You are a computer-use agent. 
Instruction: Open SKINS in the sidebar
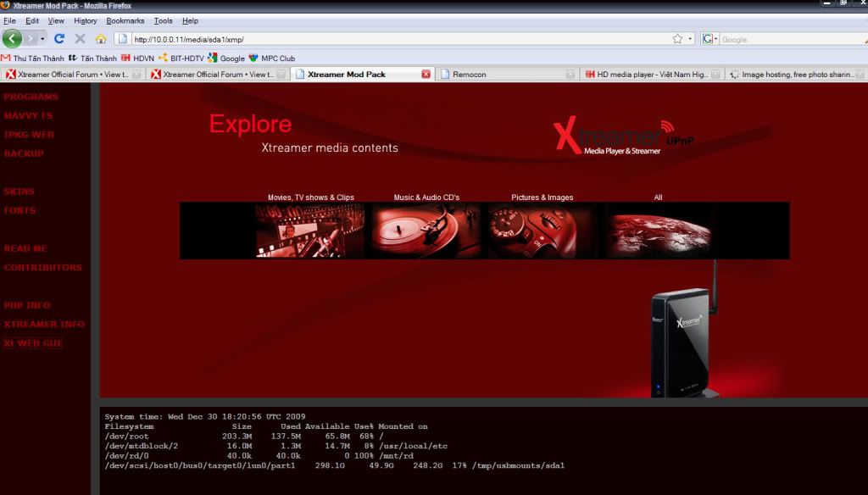click(x=19, y=192)
